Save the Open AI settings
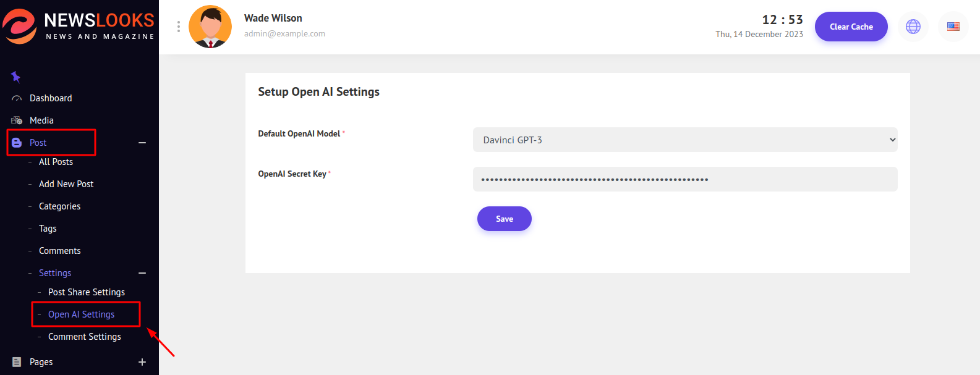This screenshot has width=980, height=375. [504, 219]
